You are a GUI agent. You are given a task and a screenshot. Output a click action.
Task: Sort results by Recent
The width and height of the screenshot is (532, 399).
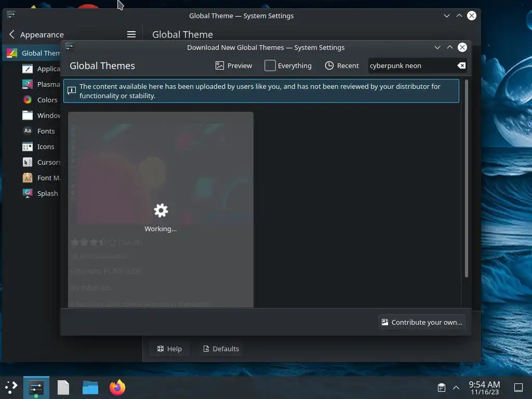click(x=342, y=65)
